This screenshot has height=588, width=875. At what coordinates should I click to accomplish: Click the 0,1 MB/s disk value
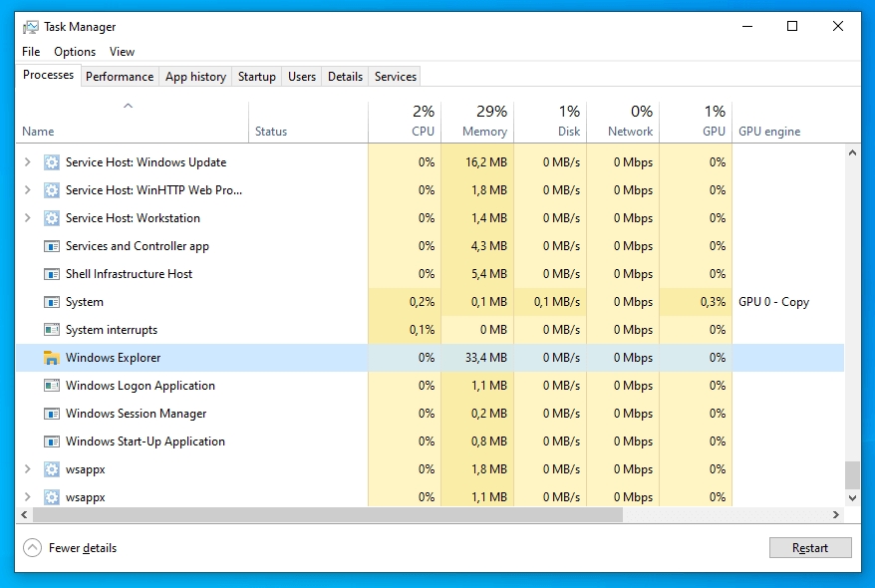(x=557, y=302)
